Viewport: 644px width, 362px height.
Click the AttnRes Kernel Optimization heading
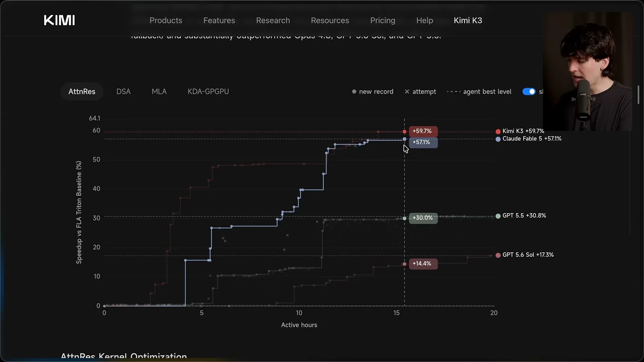[x=124, y=356]
